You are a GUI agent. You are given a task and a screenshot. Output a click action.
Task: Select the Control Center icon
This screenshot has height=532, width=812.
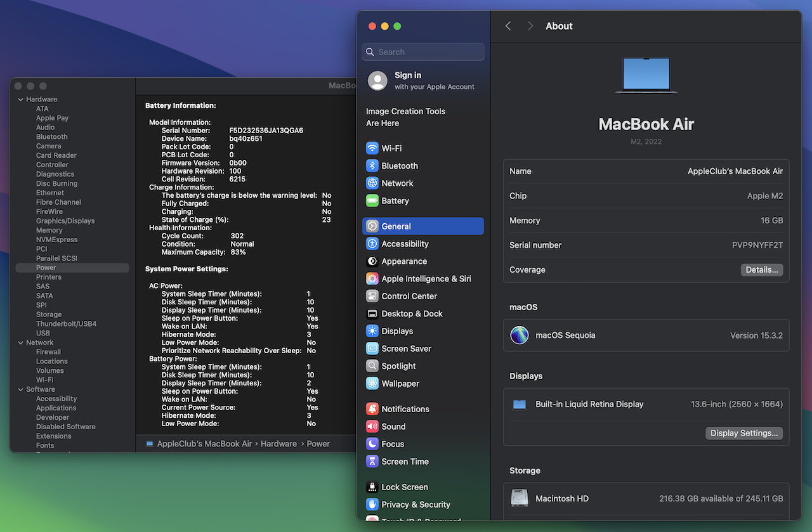(x=372, y=296)
